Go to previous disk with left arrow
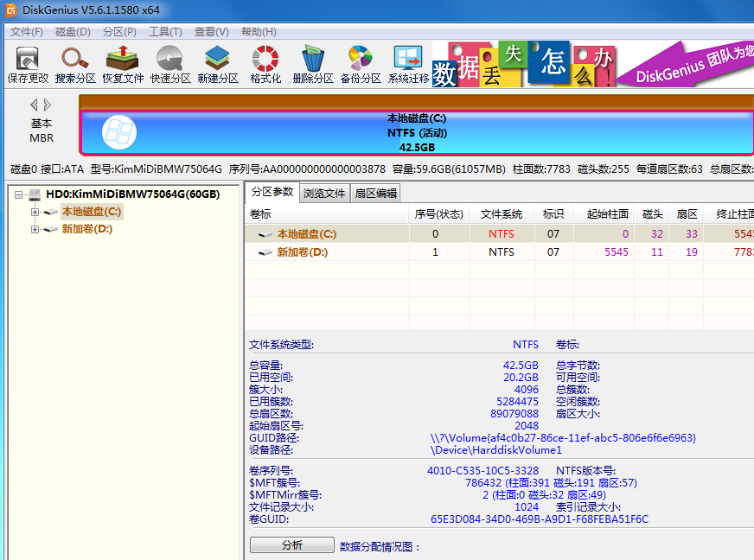Image resolution: width=754 pixels, height=560 pixels. coord(34,105)
